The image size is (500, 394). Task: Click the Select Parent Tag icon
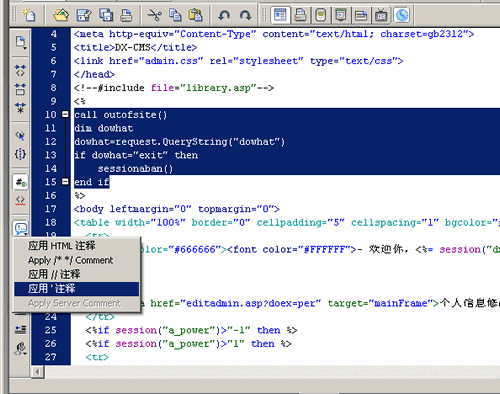point(20,136)
